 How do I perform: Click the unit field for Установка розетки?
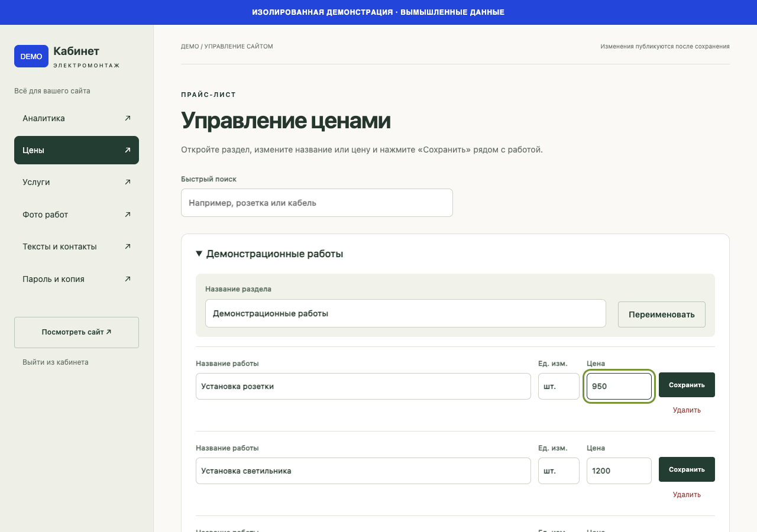559,386
